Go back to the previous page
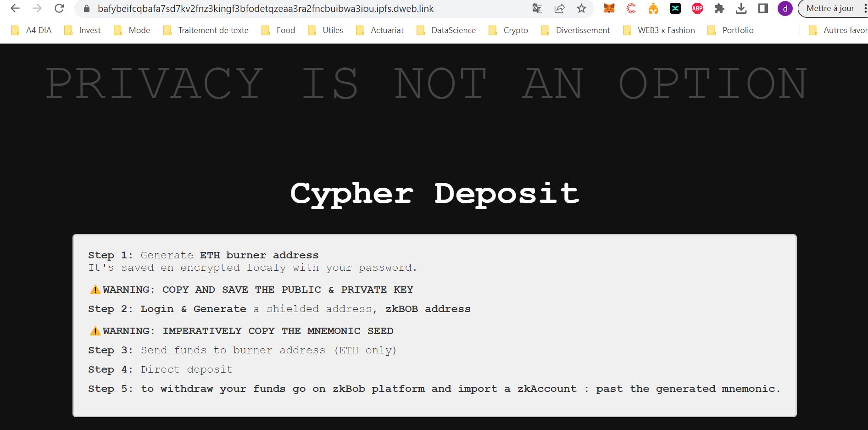 (x=15, y=8)
